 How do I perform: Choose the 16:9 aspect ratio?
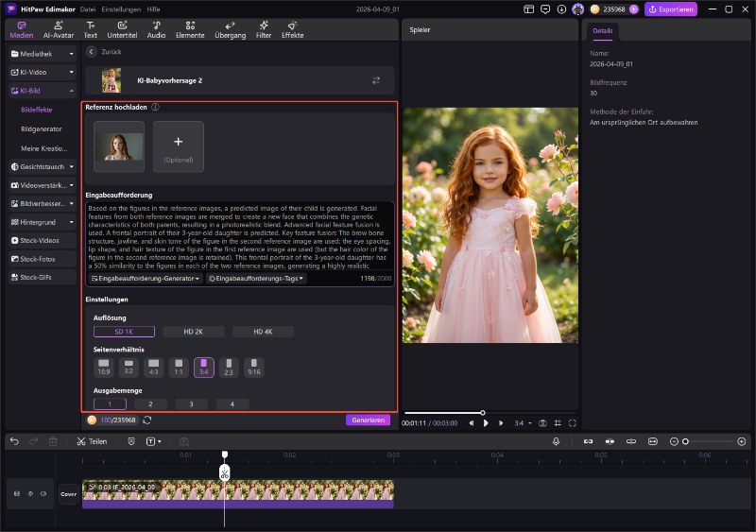coord(103,368)
